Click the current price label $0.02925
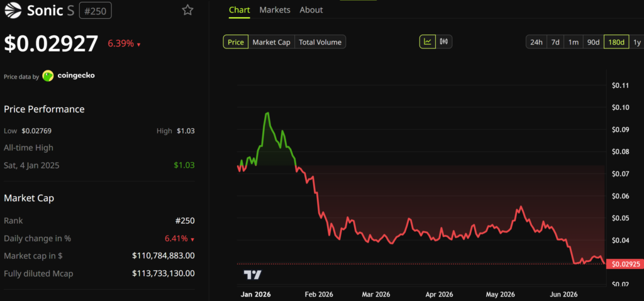This screenshot has width=644, height=301. [x=626, y=264]
